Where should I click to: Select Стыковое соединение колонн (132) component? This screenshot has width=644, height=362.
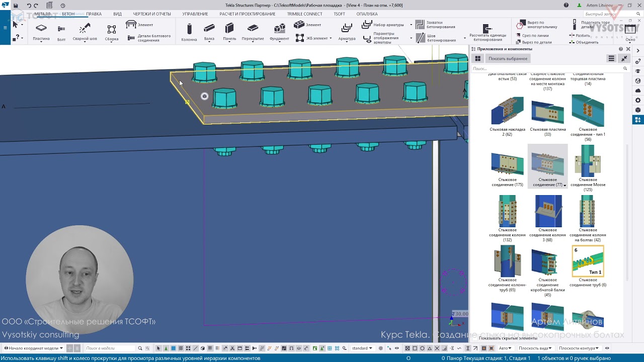click(507, 219)
